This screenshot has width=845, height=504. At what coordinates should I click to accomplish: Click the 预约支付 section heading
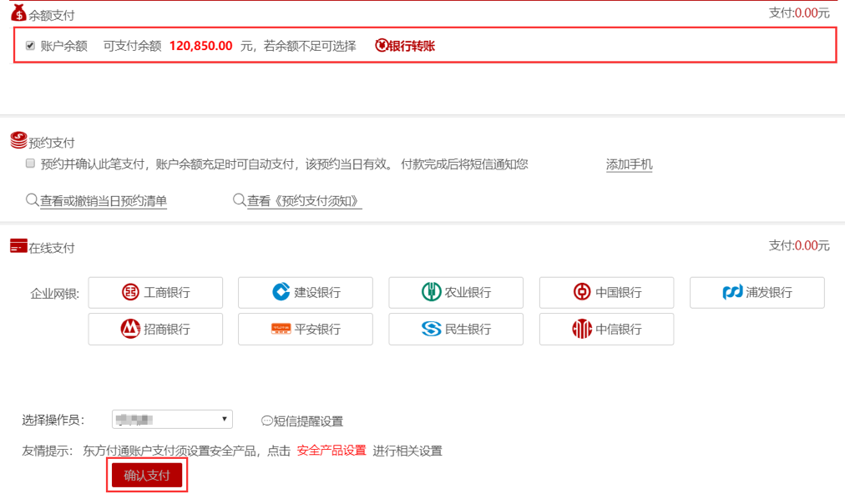51,143
